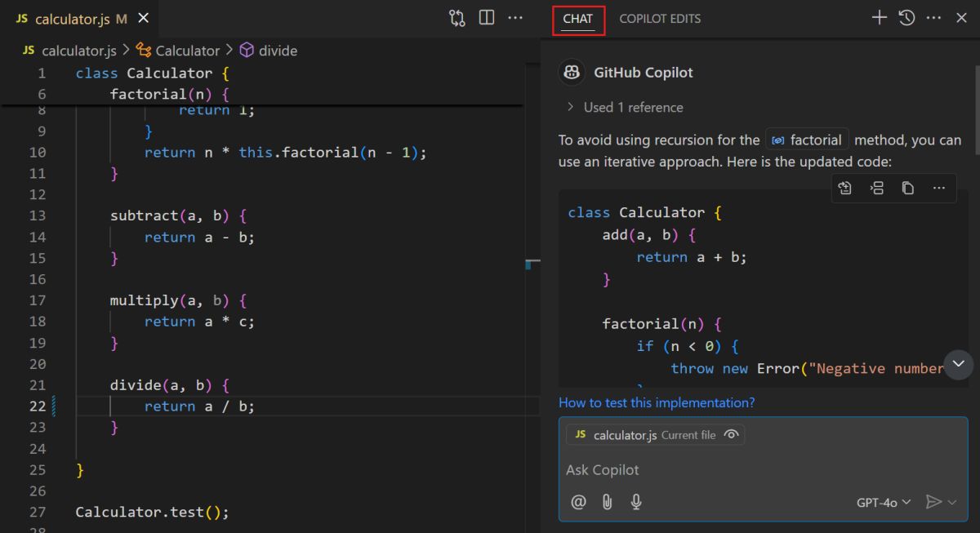Open editor More Actions ellipsis menu
The width and height of the screenshot is (980, 533).
click(515, 18)
